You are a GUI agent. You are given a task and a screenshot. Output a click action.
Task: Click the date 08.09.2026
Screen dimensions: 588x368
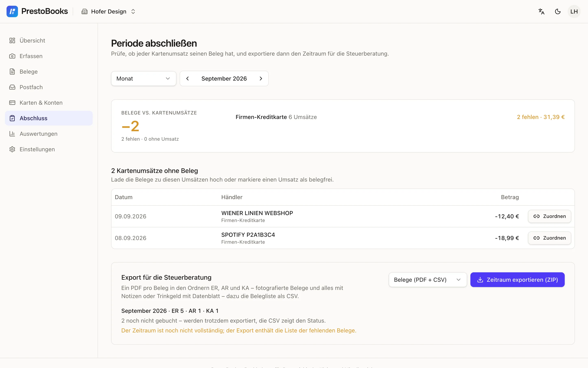click(130, 238)
